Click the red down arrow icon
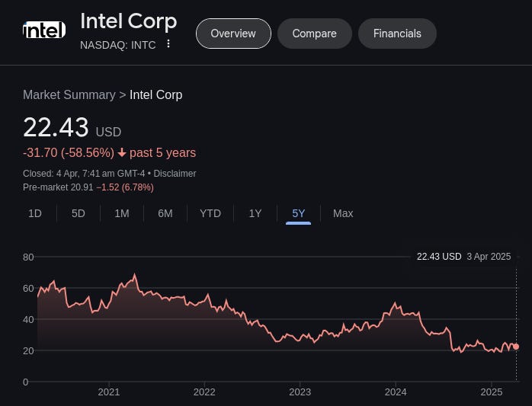Viewport: 532px width, 406px height. coord(122,153)
